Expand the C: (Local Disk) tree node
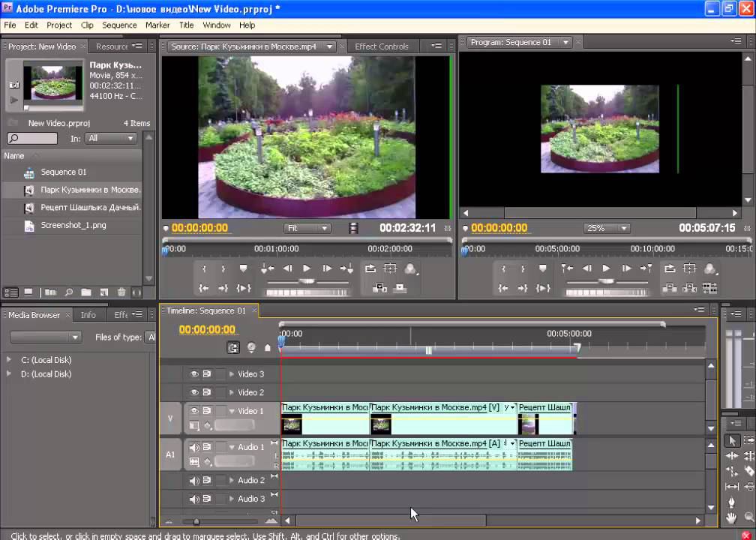Image resolution: width=756 pixels, height=540 pixels. (9, 360)
